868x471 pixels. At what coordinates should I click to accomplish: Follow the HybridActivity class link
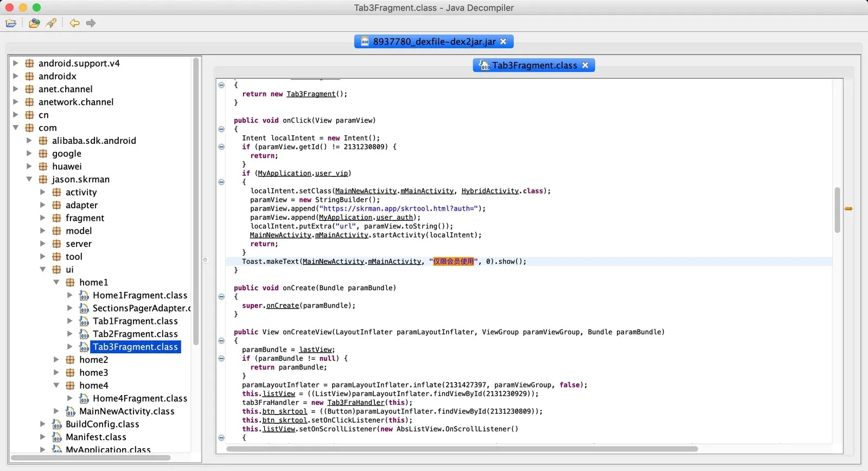tap(490, 191)
